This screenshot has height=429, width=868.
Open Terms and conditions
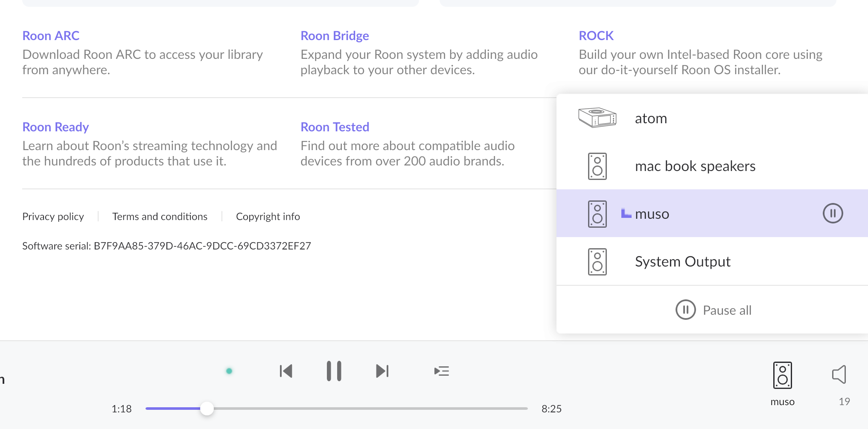click(160, 217)
